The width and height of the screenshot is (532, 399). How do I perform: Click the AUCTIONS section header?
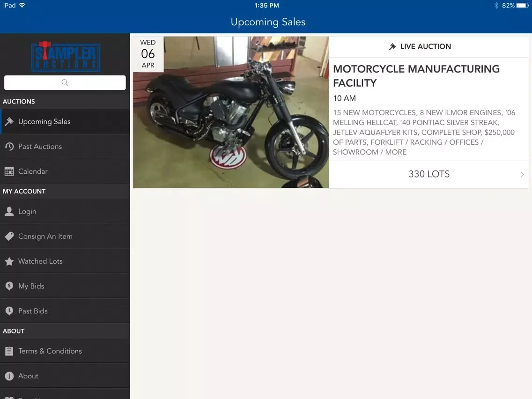point(19,102)
